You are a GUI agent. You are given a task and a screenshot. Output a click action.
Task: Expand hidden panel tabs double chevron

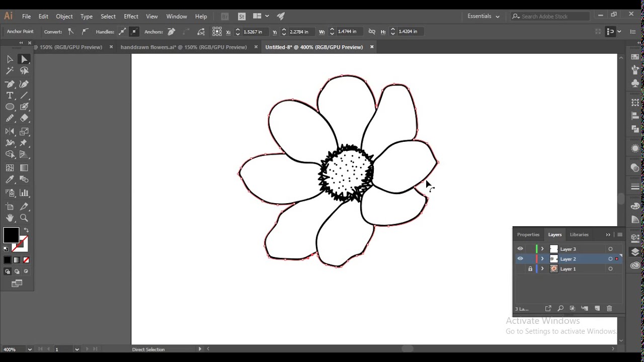(608, 235)
